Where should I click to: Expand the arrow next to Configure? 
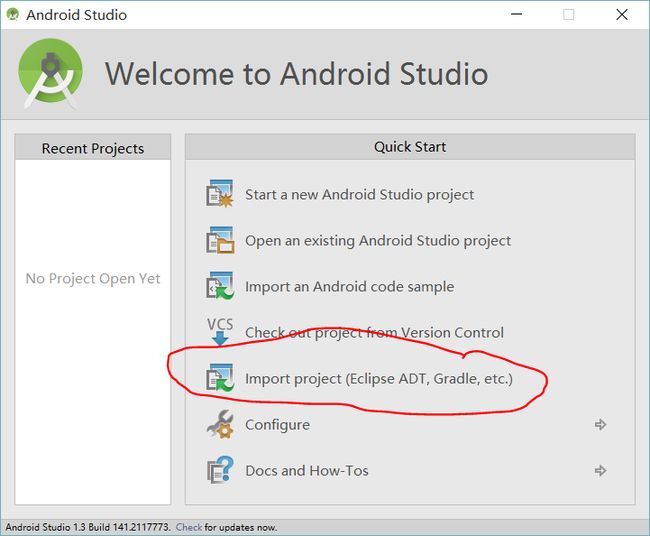[600, 424]
